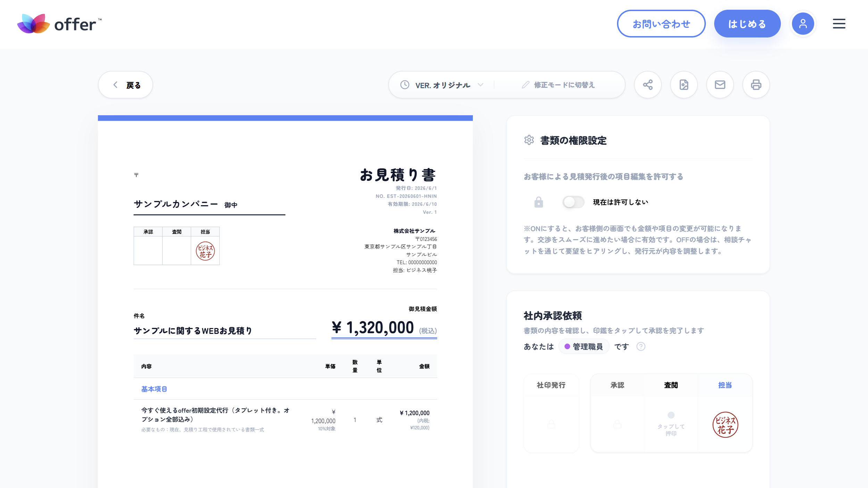The height and width of the screenshot is (488, 868).
Task: Click the 単価 column header
Action: point(330,366)
